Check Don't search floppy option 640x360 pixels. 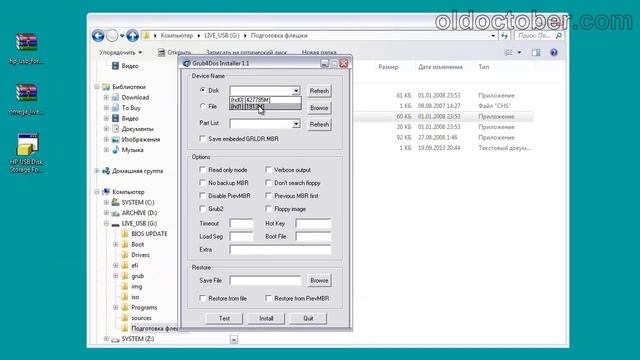coord(268,183)
